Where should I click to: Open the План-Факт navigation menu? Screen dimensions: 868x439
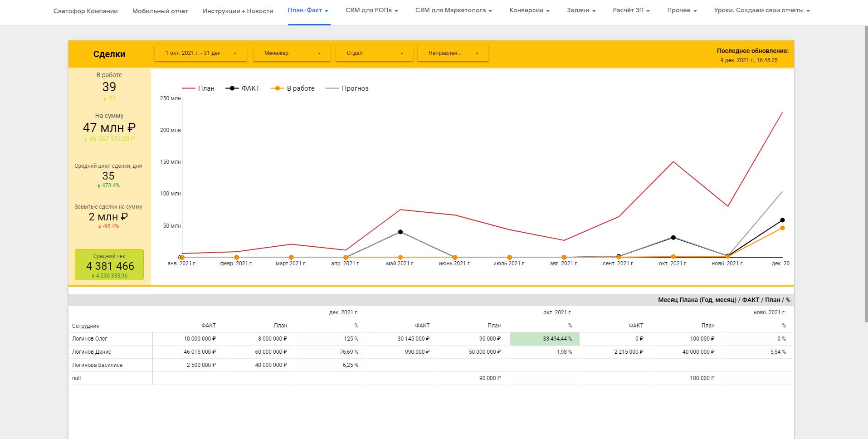point(308,10)
